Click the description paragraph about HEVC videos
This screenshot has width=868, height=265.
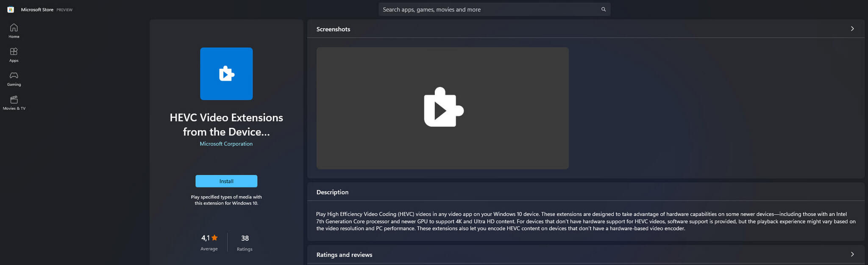[x=586, y=221]
